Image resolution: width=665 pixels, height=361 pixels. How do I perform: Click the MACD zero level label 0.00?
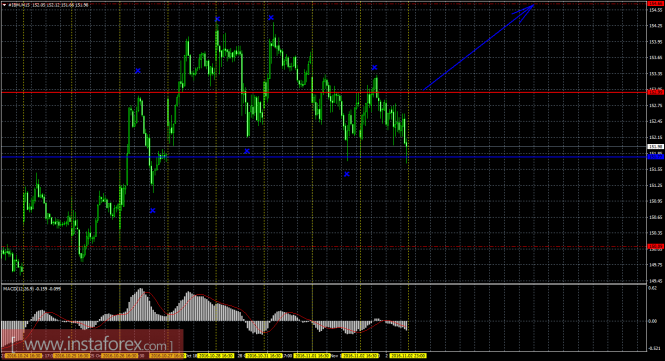[653, 321]
